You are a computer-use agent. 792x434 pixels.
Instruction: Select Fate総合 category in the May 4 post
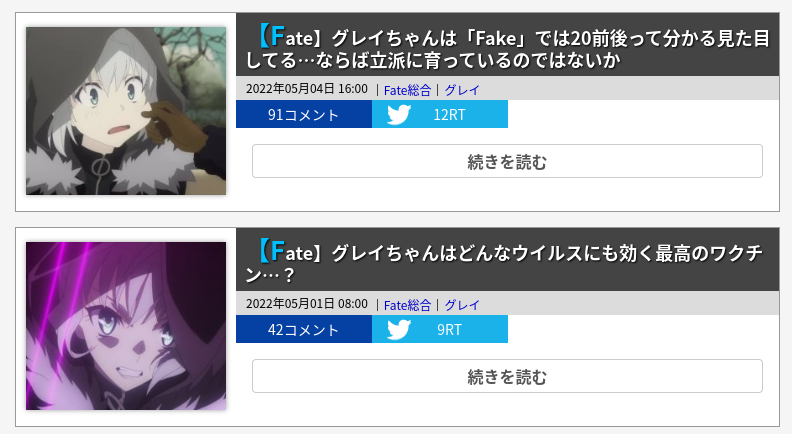coord(407,90)
